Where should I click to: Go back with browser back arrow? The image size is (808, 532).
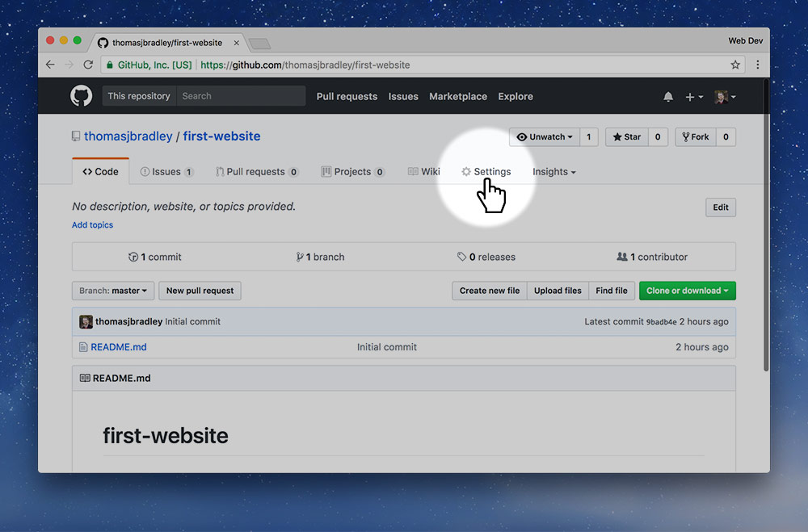point(50,65)
